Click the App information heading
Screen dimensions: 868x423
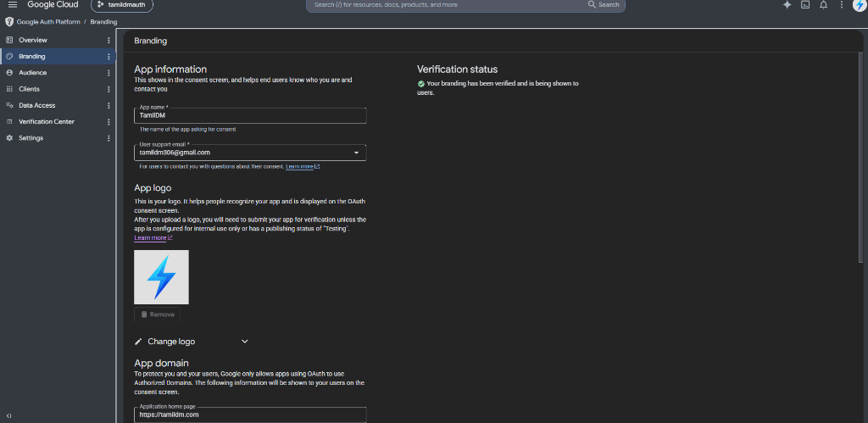pyautogui.click(x=170, y=70)
